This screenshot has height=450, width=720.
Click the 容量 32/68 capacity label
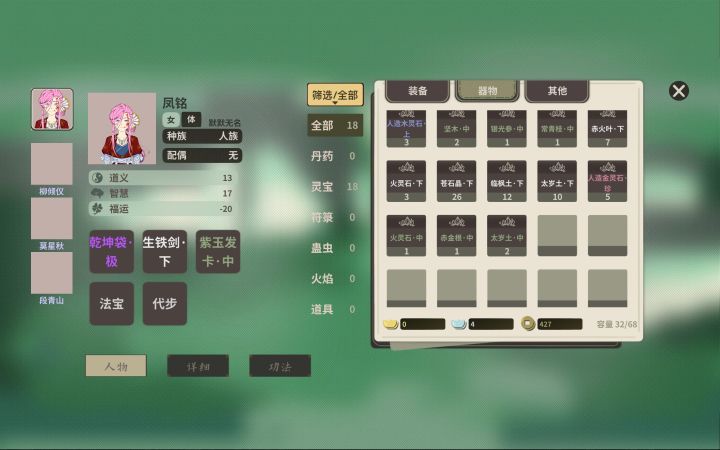(x=617, y=324)
